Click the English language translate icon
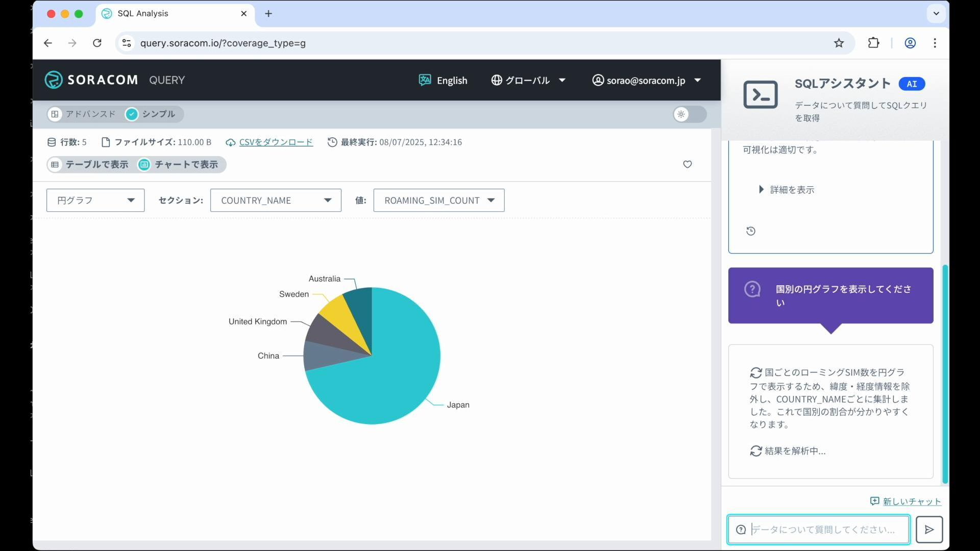Image resolution: width=980 pixels, height=551 pixels. point(425,80)
